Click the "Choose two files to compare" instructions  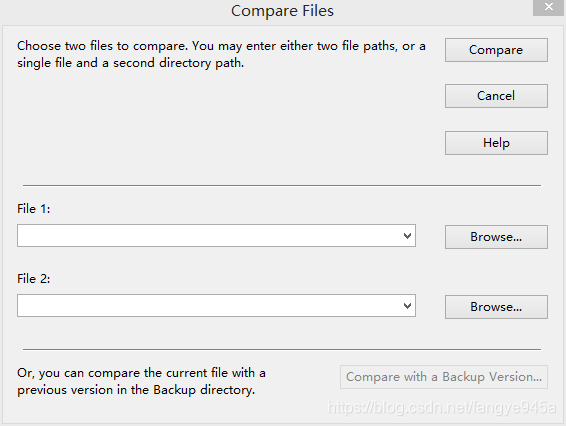pyautogui.click(x=221, y=55)
